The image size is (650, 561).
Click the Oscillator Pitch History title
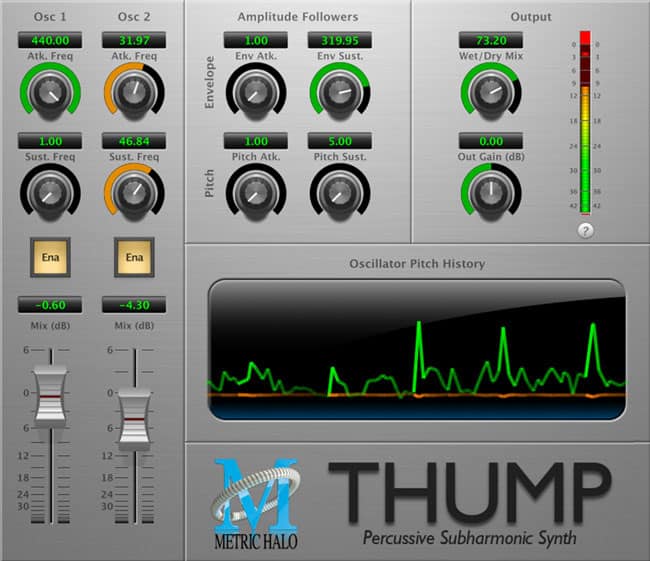417,264
